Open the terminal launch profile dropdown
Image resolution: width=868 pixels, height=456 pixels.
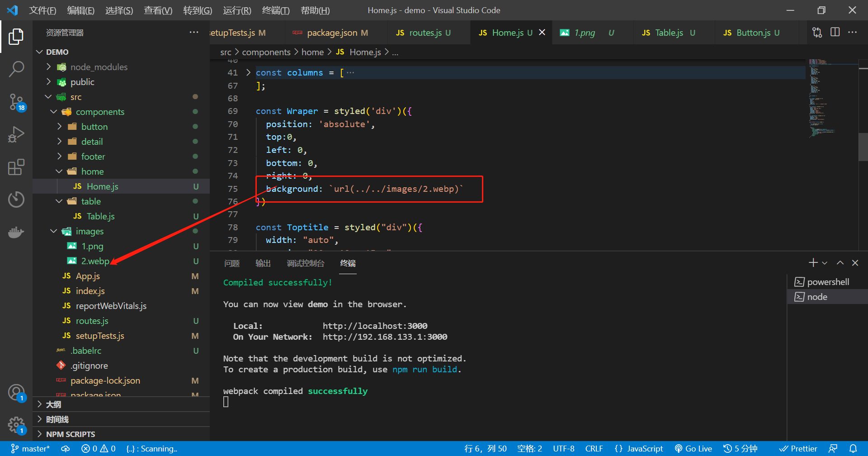pos(825,263)
